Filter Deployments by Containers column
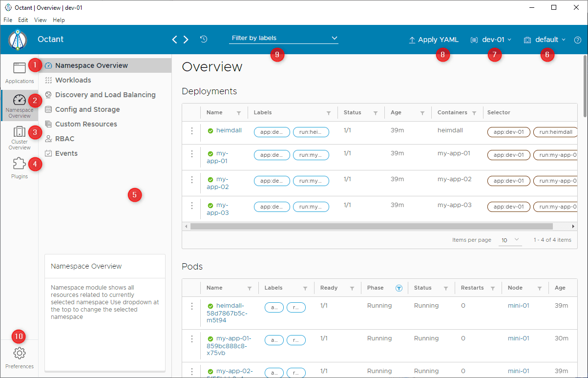Screen dimensions: 588x378 tap(474, 113)
